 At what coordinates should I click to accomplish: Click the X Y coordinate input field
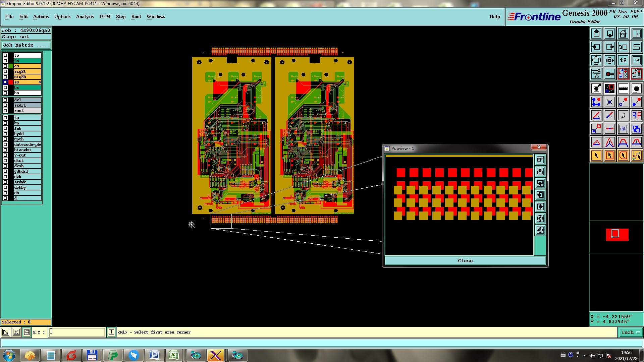tap(77, 332)
